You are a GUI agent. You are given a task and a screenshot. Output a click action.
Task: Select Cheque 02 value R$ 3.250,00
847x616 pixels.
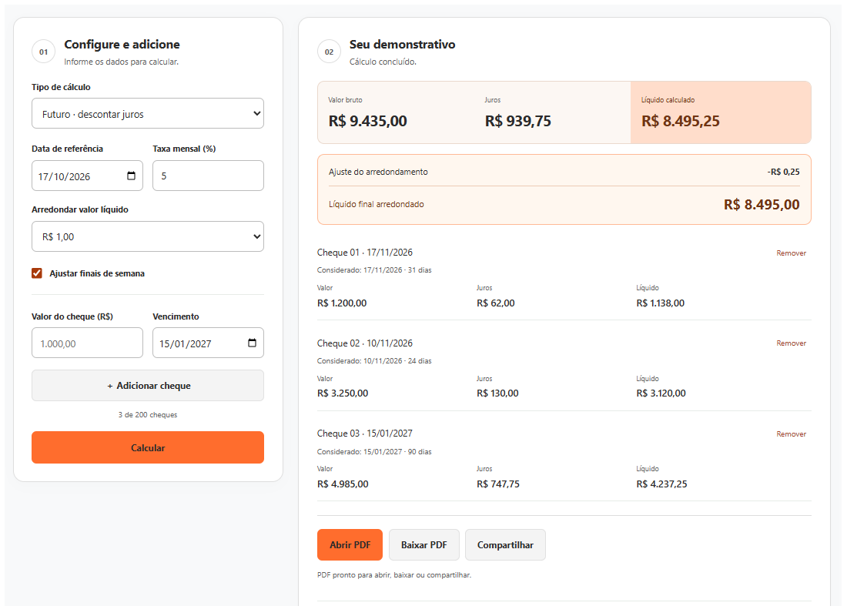pos(343,393)
